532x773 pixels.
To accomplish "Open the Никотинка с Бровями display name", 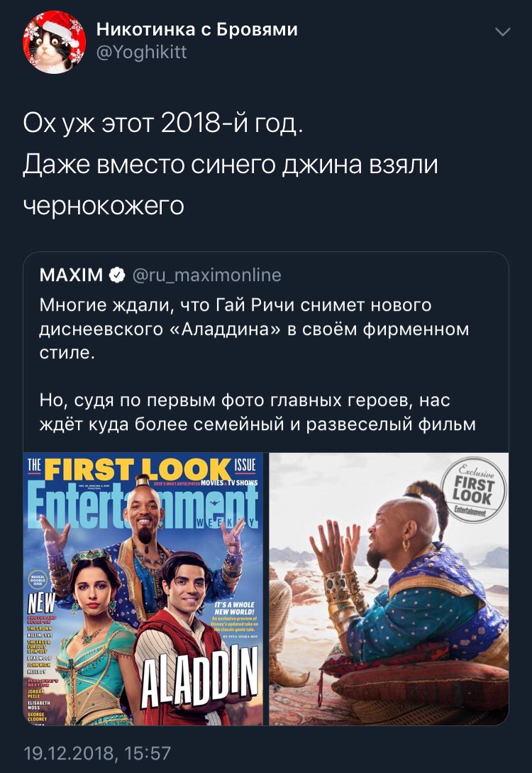I will pyautogui.click(x=197, y=29).
